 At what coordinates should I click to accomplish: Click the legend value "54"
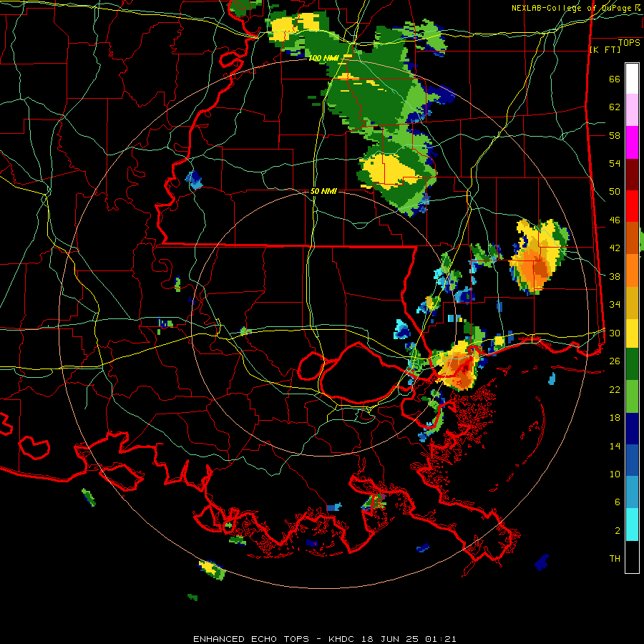615,163
